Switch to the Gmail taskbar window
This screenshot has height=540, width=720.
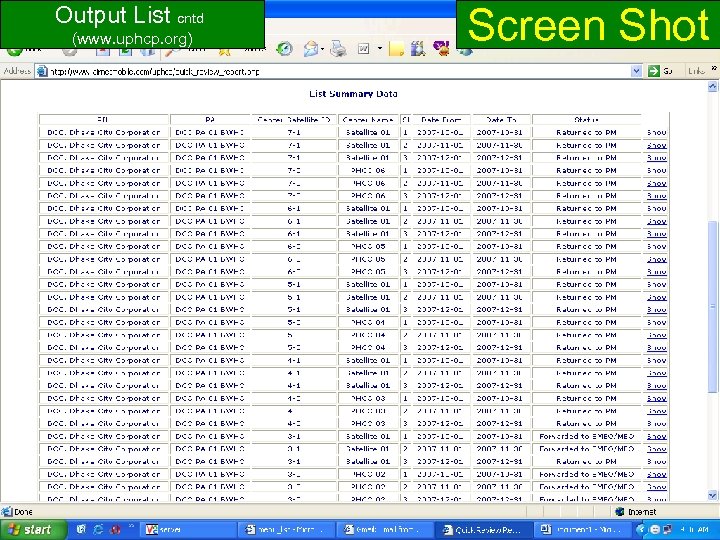pos(383,529)
